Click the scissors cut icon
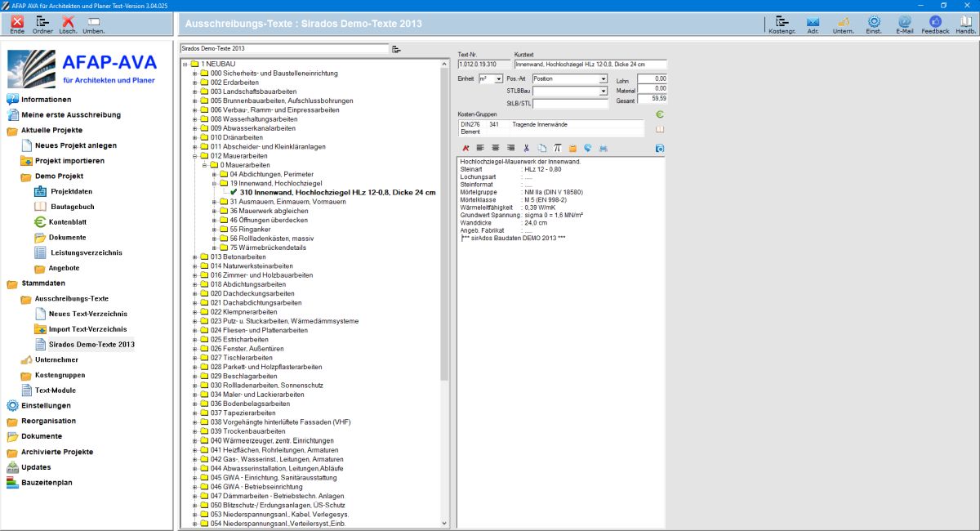The width and height of the screenshot is (980, 531). (x=527, y=148)
